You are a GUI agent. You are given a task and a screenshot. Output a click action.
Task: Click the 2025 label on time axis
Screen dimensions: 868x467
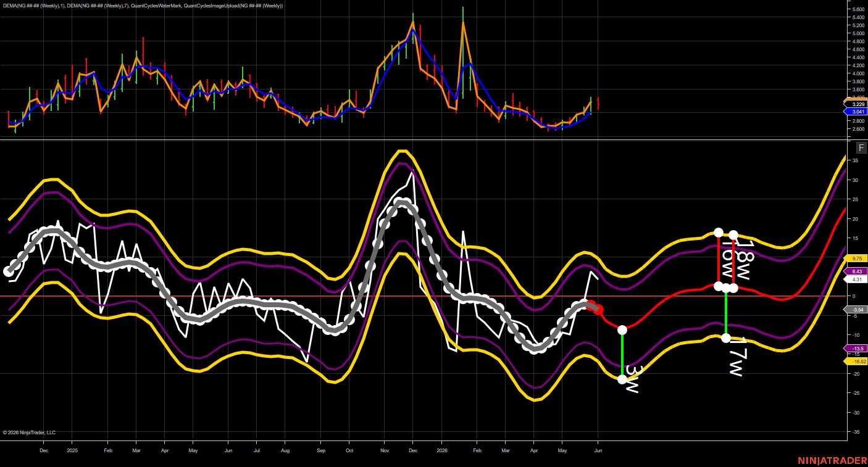pos(72,451)
